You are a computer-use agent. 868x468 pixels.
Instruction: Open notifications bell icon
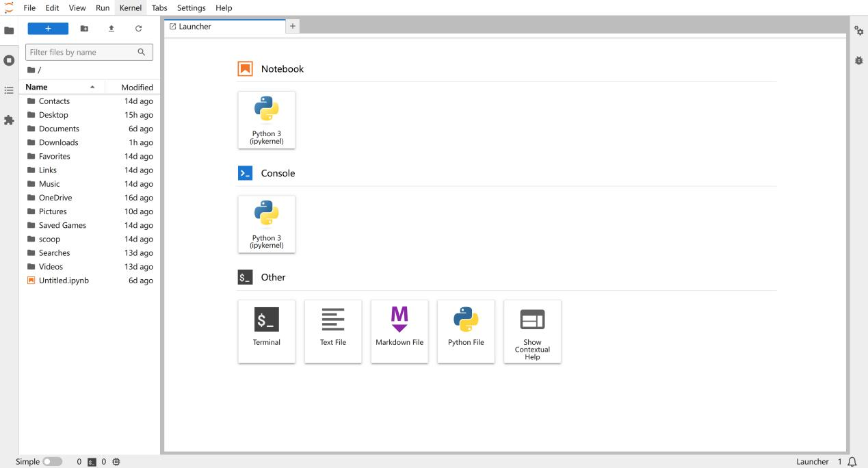click(x=852, y=462)
